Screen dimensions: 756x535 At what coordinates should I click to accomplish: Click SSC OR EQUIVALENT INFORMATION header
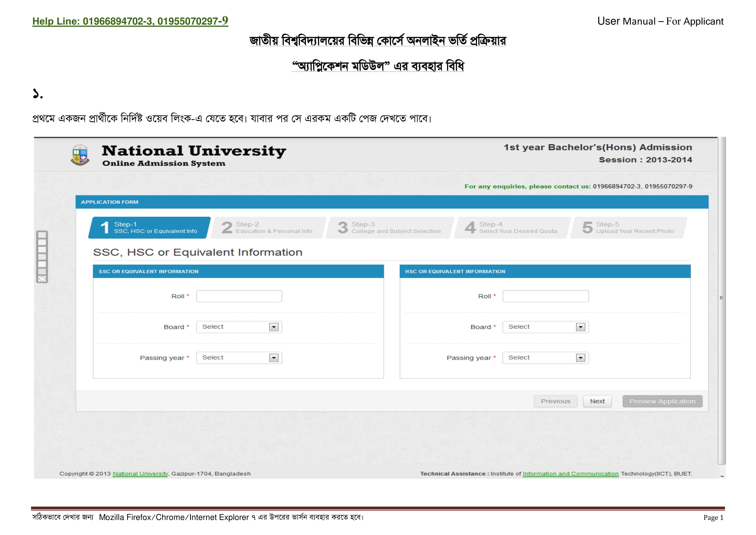tap(148, 271)
